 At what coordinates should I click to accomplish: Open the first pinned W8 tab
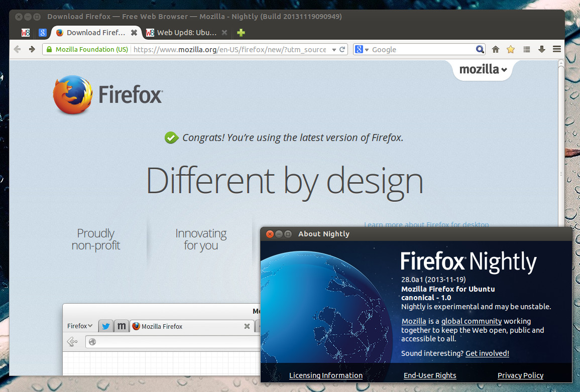(26, 33)
